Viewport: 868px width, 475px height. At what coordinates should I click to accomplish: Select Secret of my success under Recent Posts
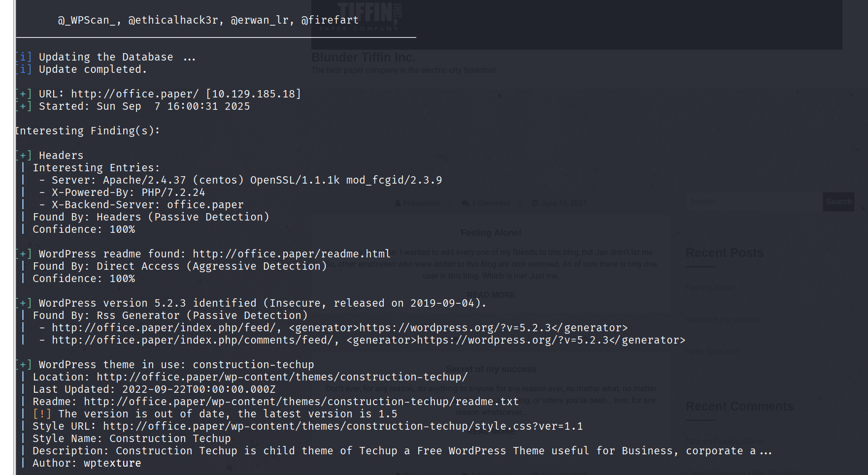click(723, 319)
